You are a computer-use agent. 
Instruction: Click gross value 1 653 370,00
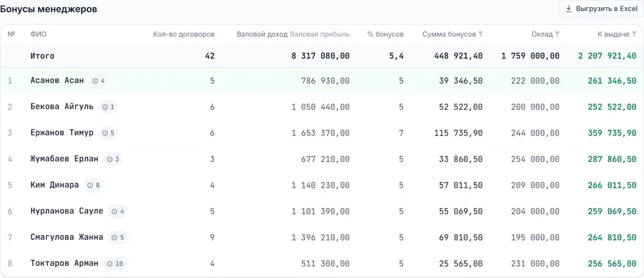coord(321,134)
